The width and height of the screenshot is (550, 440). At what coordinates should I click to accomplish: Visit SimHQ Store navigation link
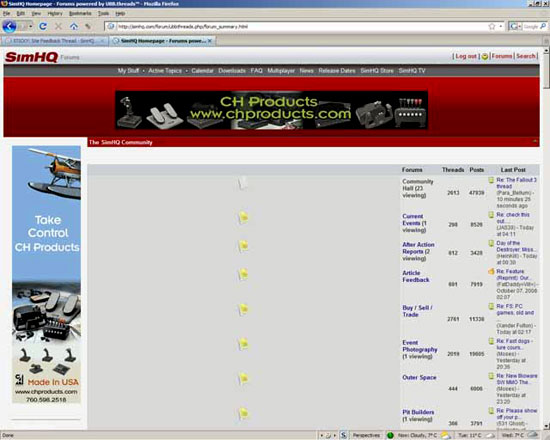pos(377,71)
